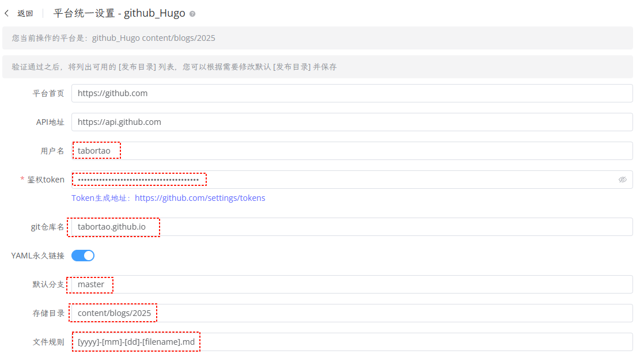644x358 pixels.
Task: Click the 返回 button
Action: (x=24, y=13)
